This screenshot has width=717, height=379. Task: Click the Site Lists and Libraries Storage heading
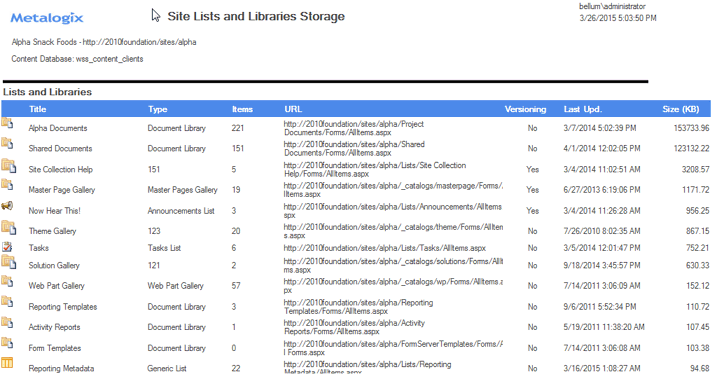(x=256, y=16)
